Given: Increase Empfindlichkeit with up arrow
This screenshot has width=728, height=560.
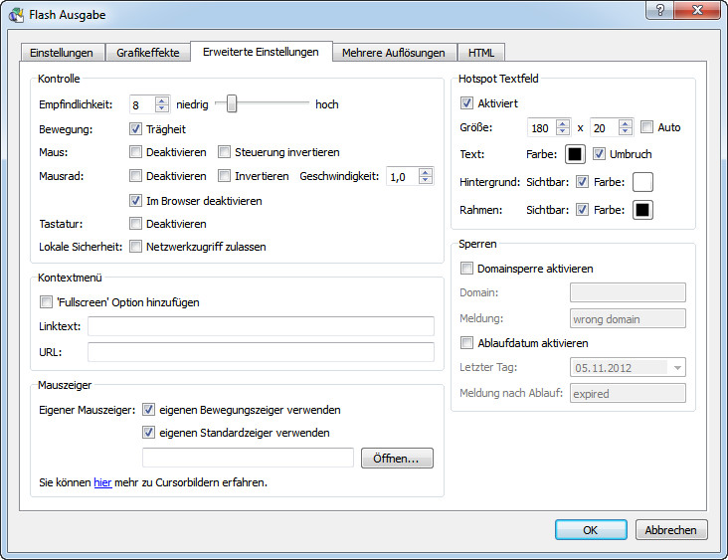Looking at the screenshot, I should click(162, 99).
